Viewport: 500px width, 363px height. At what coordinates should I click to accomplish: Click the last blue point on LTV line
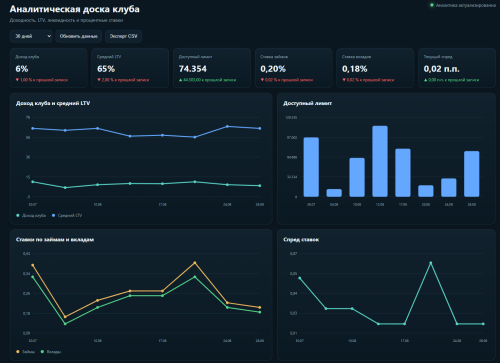click(x=260, y=128)
